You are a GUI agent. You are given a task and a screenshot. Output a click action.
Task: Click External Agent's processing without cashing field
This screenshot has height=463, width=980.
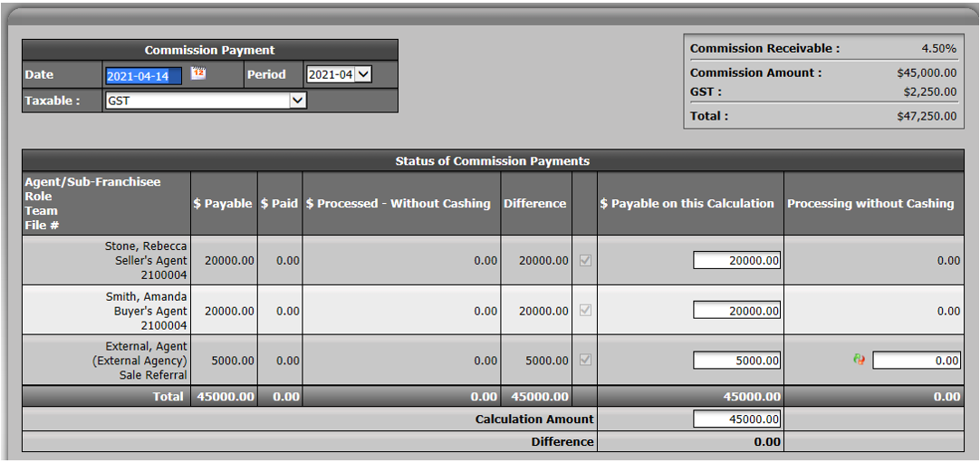917,361
